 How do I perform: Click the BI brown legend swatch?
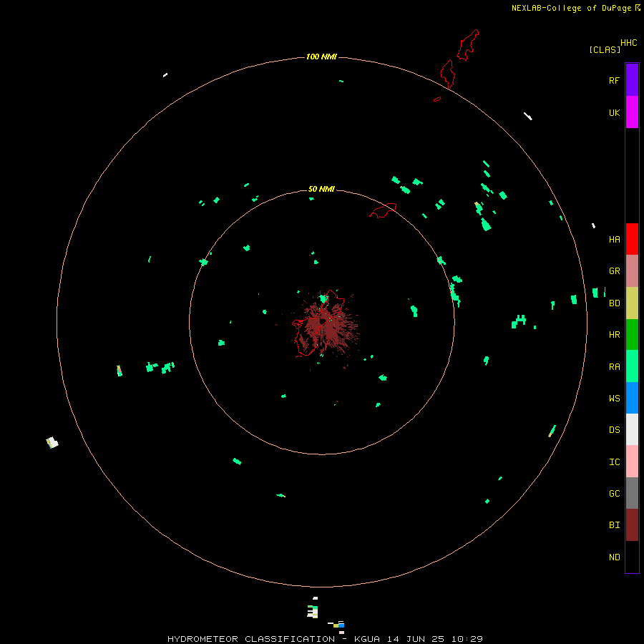click(x=632, y=525)
